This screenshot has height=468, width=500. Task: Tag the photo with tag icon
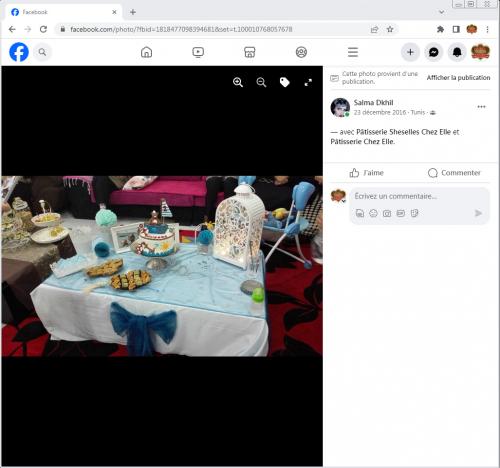[x=285, y=82]
